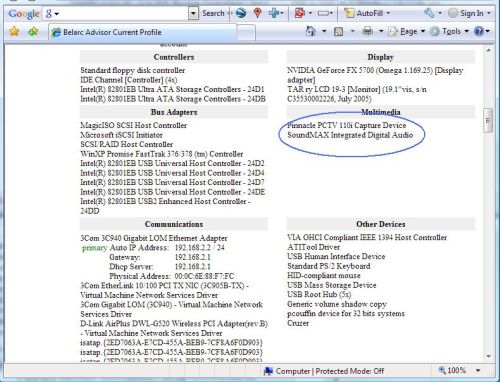The image size is (500, 382).
Task: Click the vertical scrollbar up arrow
Action: [488, 51]
